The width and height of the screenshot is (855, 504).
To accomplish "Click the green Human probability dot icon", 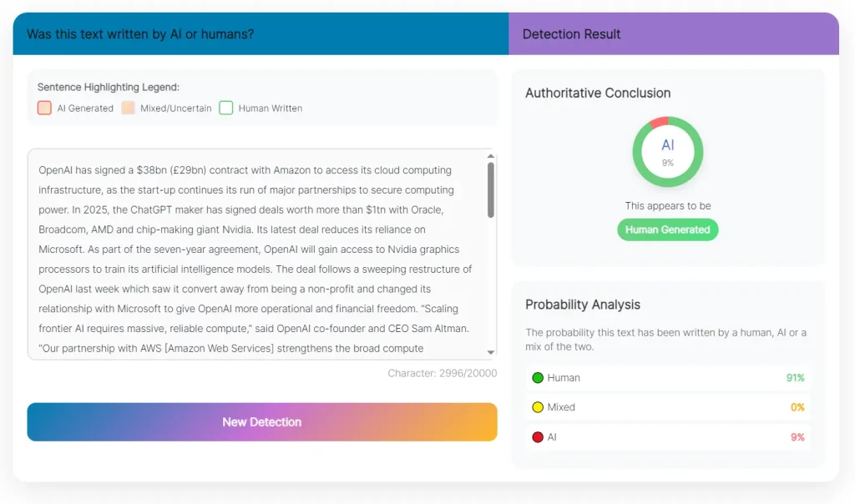I will (x=538, y=378).
